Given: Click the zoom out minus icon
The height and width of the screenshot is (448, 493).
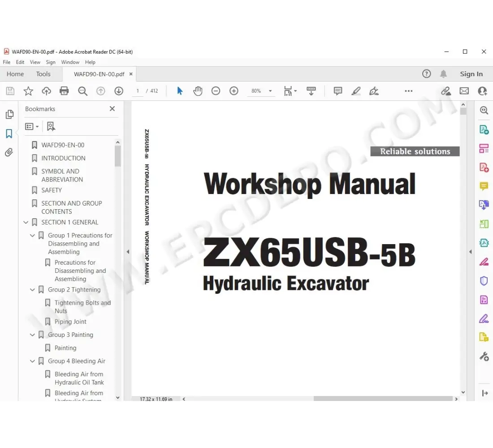Looking at the screenshot, I should [x=216, y=91].
